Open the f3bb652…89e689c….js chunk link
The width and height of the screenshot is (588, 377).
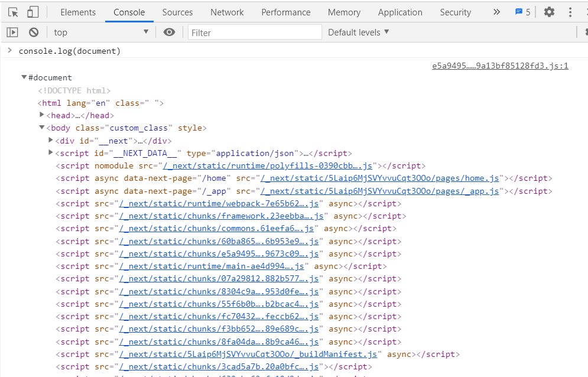point(219,329)
